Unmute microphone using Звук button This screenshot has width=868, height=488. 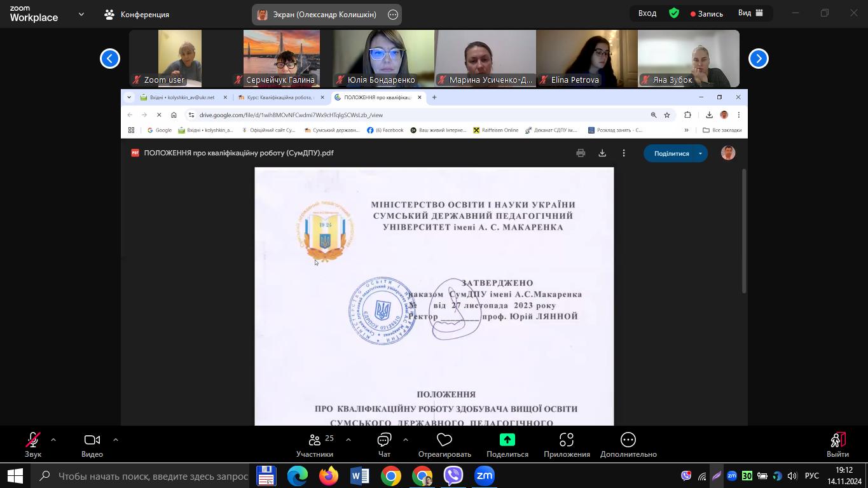point(33,444)
